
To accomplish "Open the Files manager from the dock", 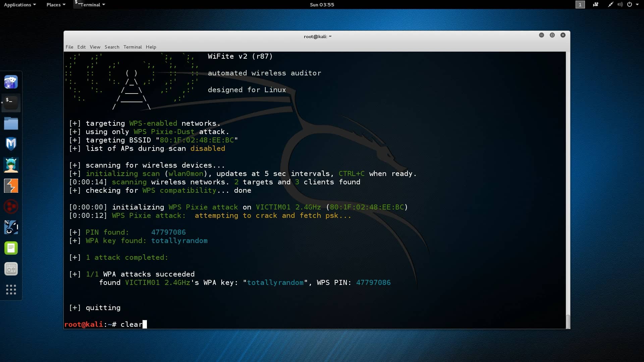I will (x=11, y=124).
